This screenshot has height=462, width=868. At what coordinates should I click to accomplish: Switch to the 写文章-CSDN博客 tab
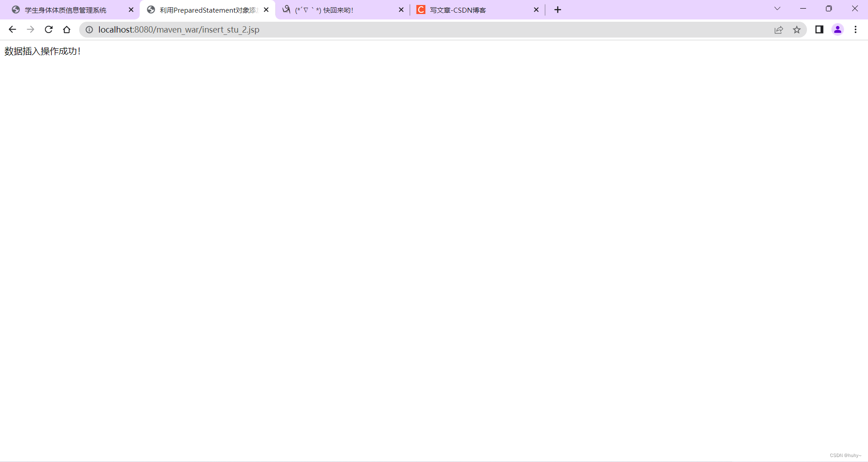[x=477, y=10]
